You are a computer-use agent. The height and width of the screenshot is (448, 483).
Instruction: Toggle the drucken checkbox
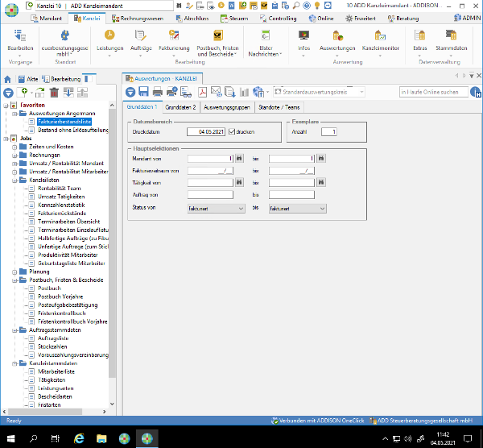(x=232, y=131)
